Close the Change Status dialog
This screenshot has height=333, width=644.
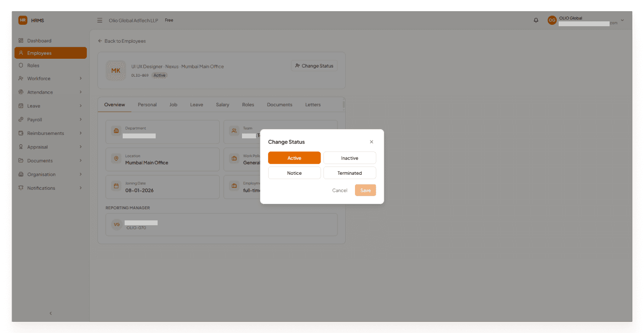click(x=371, y=142)
